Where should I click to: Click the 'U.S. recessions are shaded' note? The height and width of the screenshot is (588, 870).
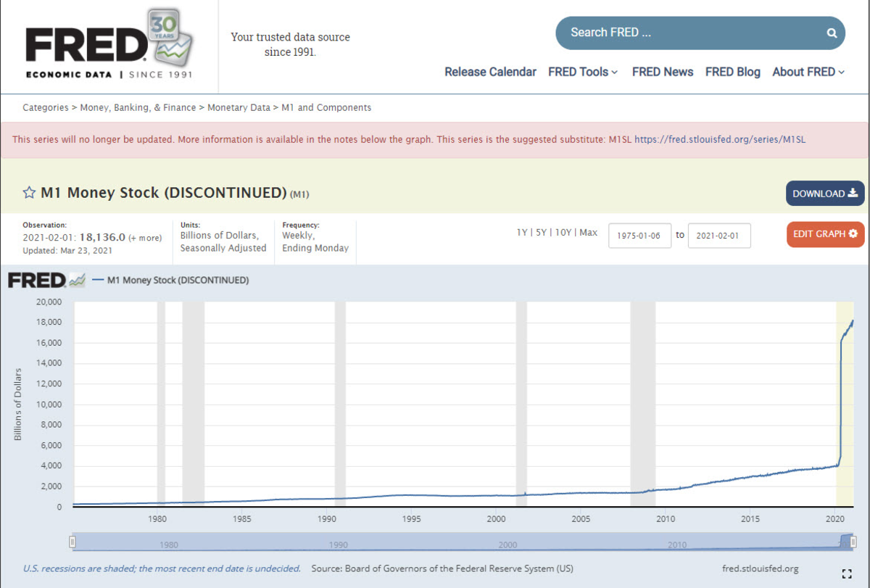pos(162,568)
